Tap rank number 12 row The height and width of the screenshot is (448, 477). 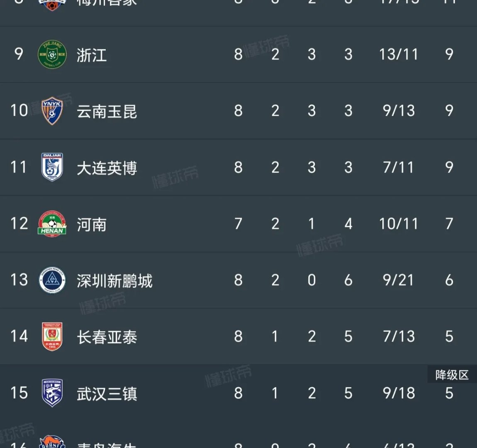[x=239, y=224]
